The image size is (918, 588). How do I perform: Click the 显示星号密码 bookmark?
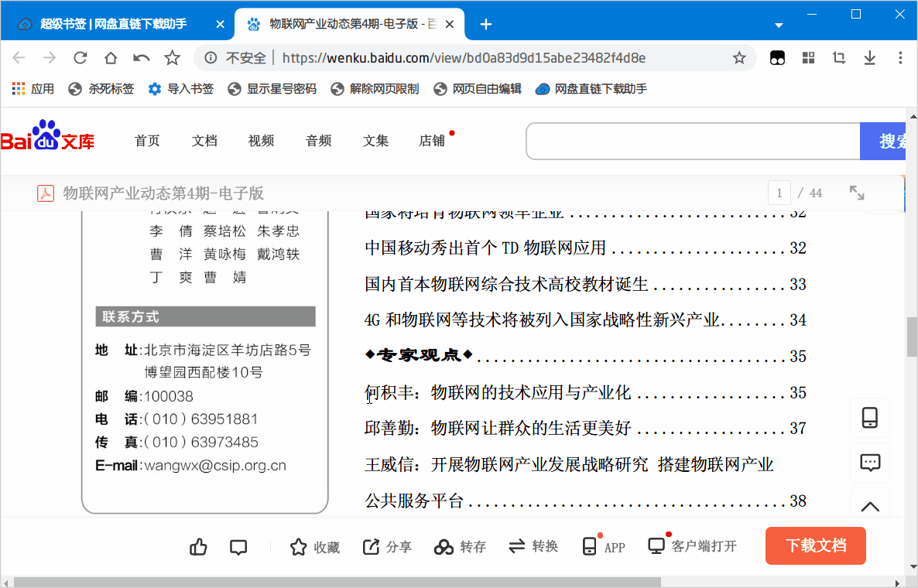[272, 89]
